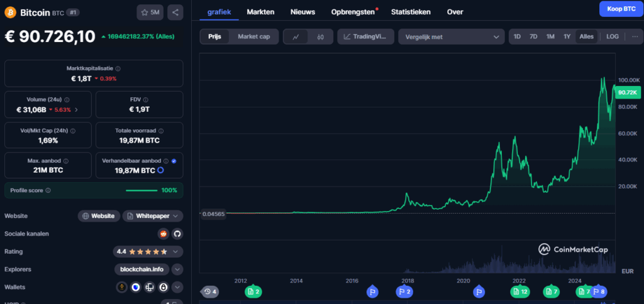This screenshot has width=644, height=304.
Task: Click the € 90.726,10 price text
Action: (50, 36)
